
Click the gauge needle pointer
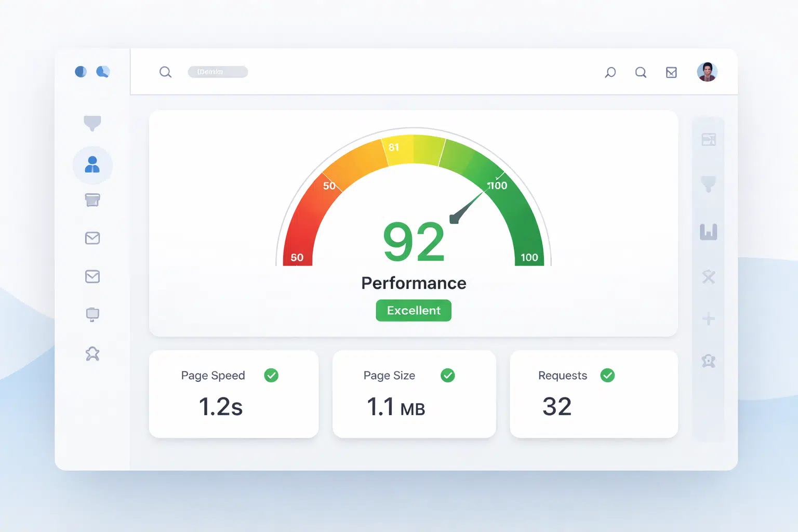pyautogui.click(x=466, y=208)
